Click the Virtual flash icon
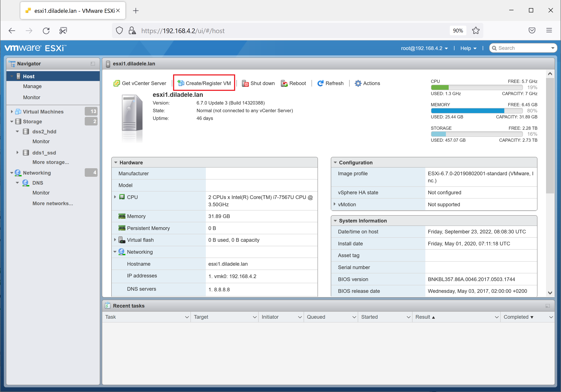Image resolution: width=561 pixels, height=392 pixels. (122, 240)
